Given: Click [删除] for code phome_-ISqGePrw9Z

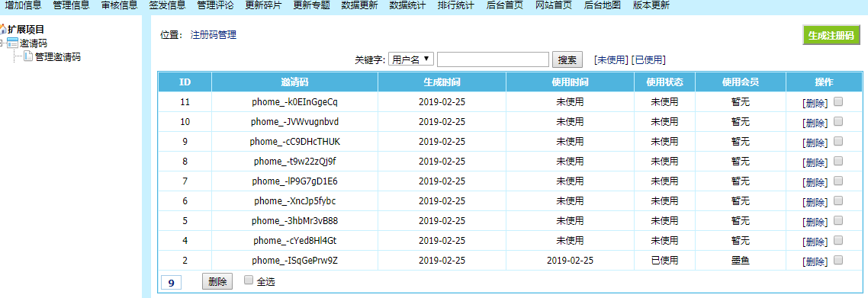Looking at the screenshot, I should pyautogui.click(x=815, y=261).
